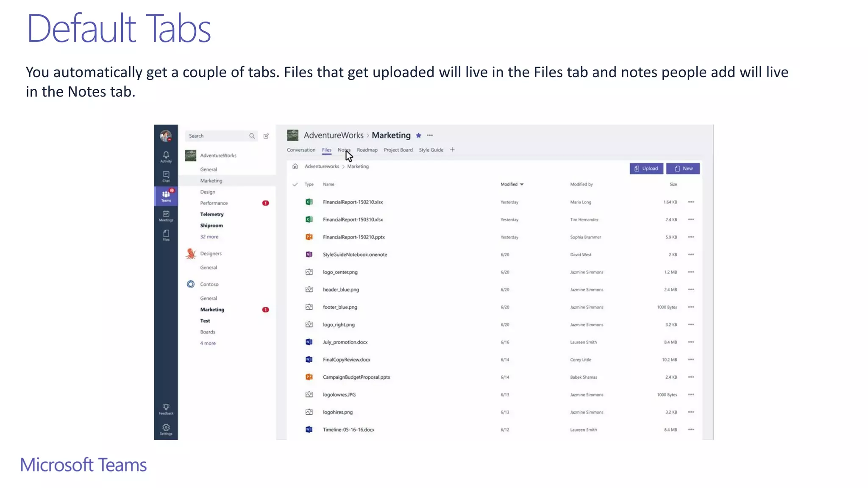Click the compose new chat icon

click(266, 136)
